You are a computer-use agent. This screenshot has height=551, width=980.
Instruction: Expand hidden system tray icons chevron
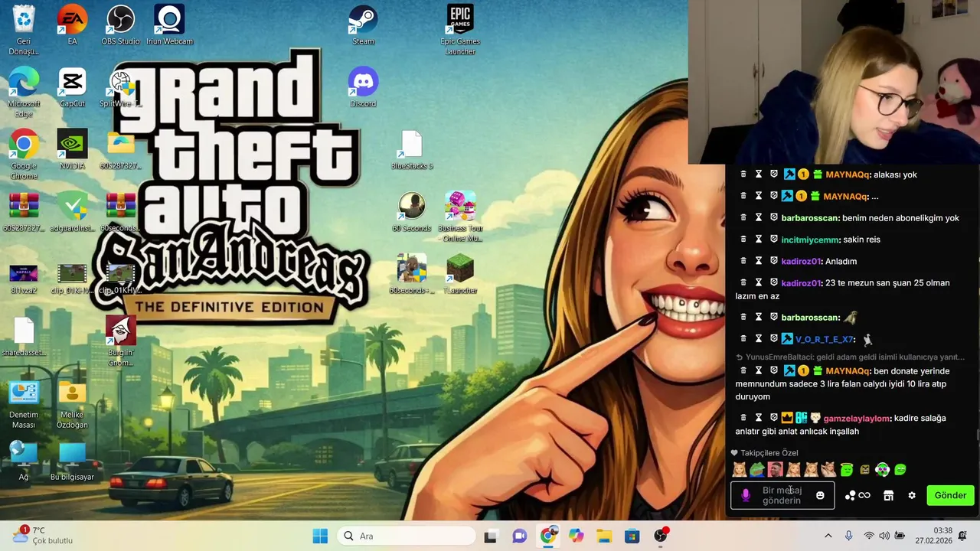tap(828, 536)
